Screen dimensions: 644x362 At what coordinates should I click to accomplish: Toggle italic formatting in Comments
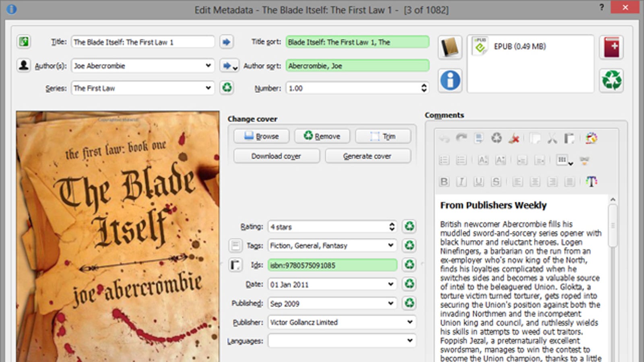click(x=461, y=182)
